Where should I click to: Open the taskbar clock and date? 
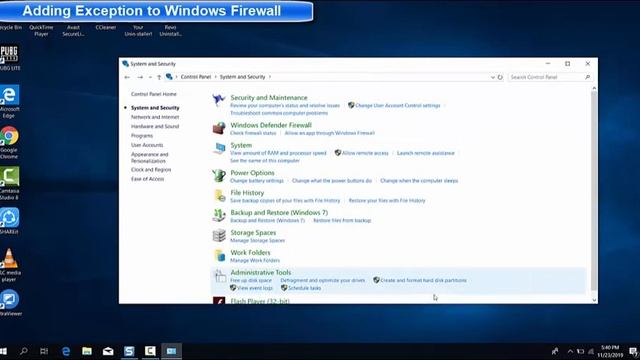(610, 351)
